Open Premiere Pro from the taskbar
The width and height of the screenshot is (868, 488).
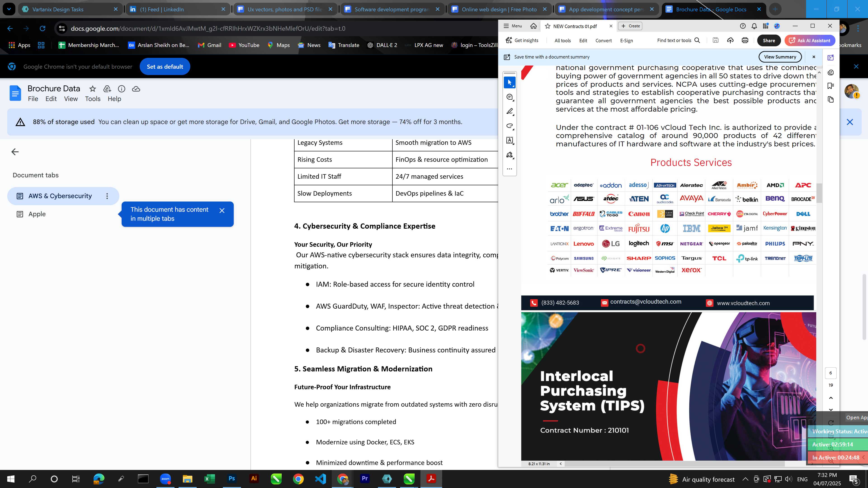365,479
